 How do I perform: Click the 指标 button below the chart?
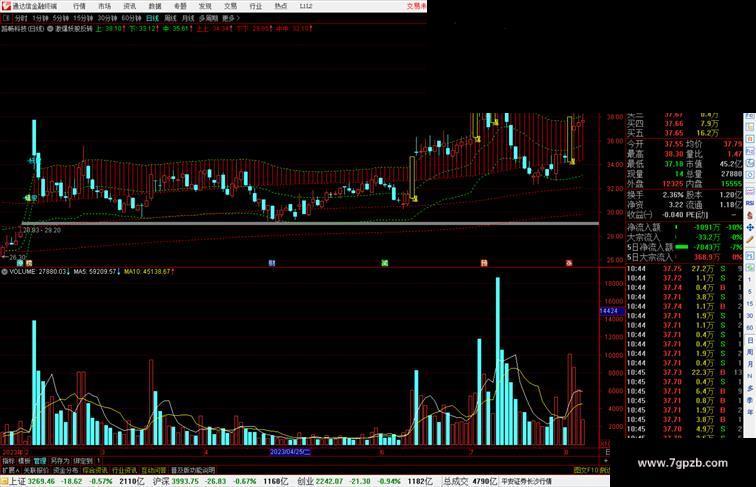click(x=8, y=461)
